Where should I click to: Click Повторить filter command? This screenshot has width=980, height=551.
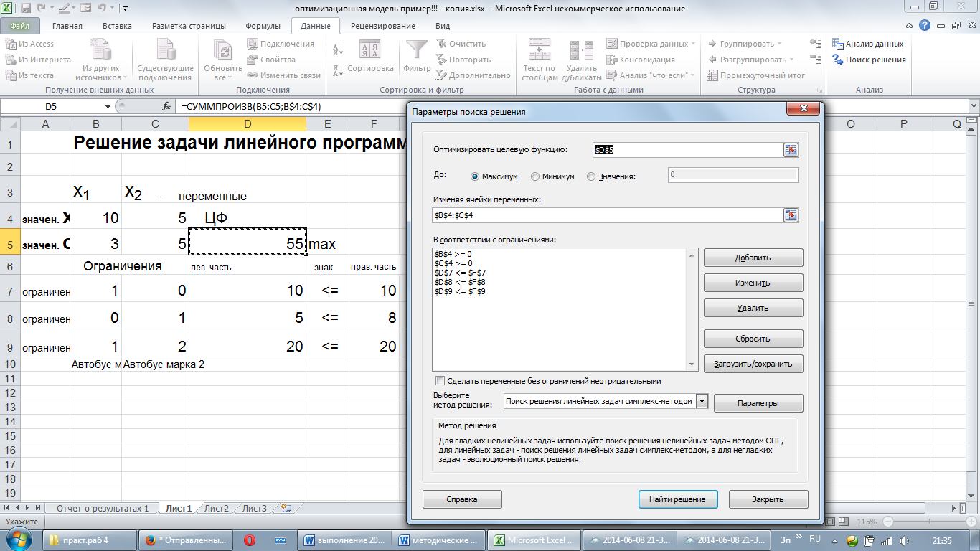[x=463, y=60]
